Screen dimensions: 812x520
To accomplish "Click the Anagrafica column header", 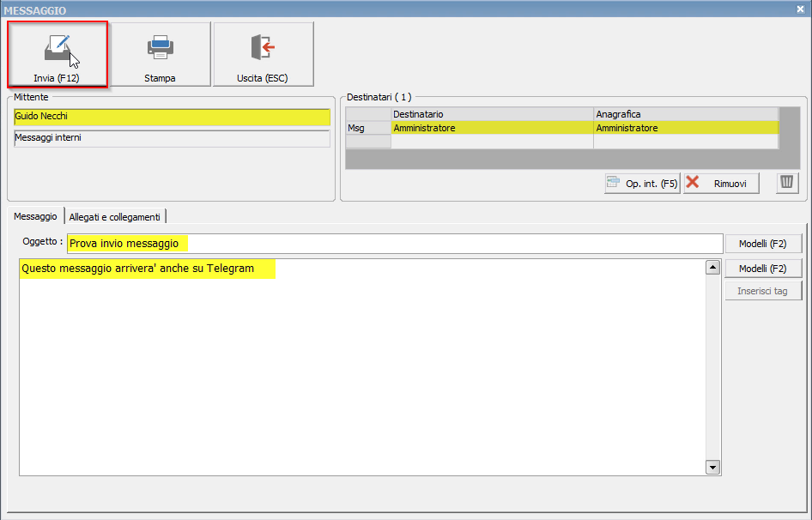I will point(685,114).
